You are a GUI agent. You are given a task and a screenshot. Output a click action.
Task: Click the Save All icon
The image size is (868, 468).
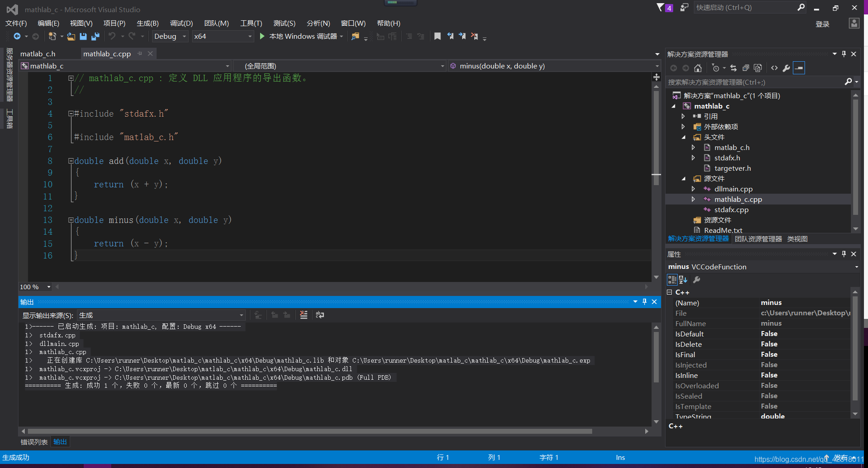pos(95,36)
